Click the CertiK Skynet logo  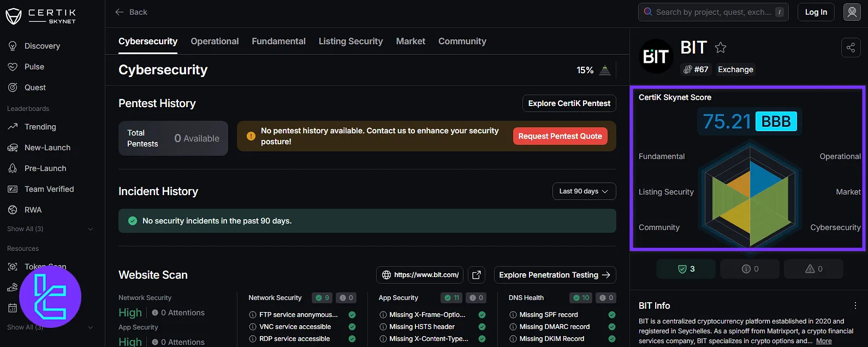(x=41, y=16)
